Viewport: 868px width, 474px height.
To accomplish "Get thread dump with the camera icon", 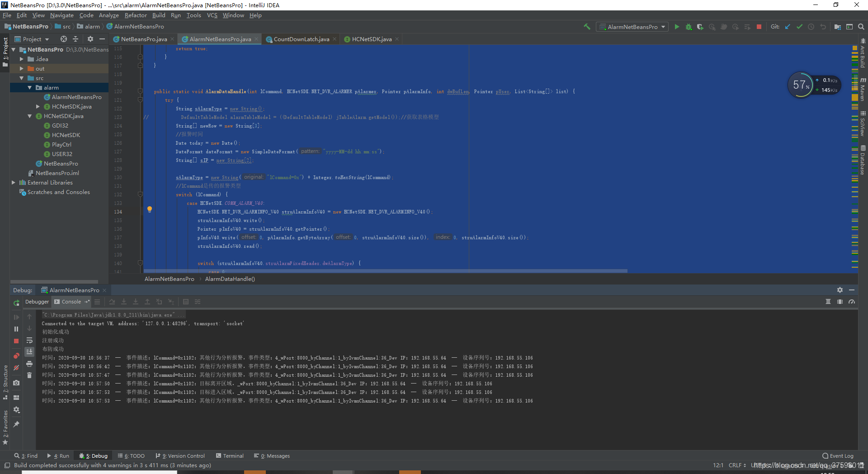I will (x=16, y=383).
